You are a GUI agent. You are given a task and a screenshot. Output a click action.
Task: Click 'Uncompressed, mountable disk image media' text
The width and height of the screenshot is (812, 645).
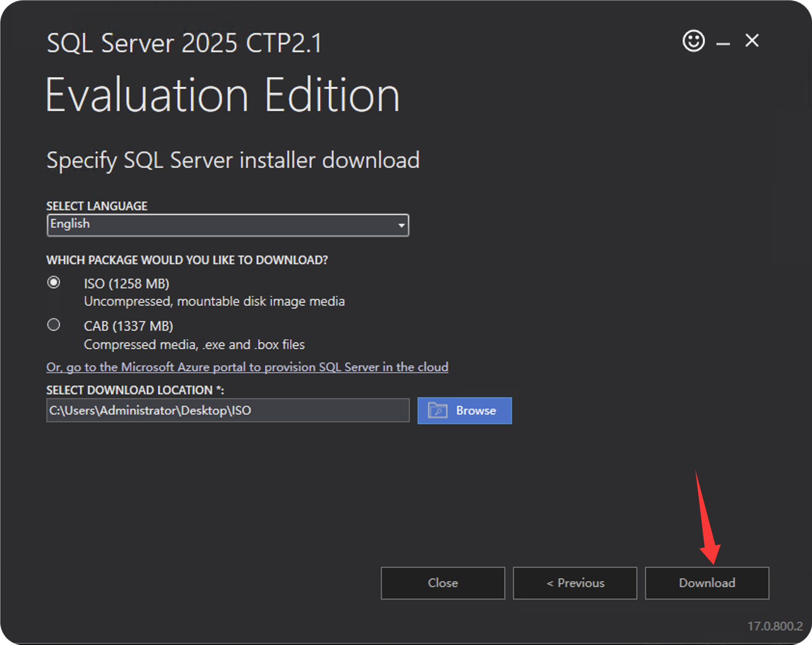point(214,301)
